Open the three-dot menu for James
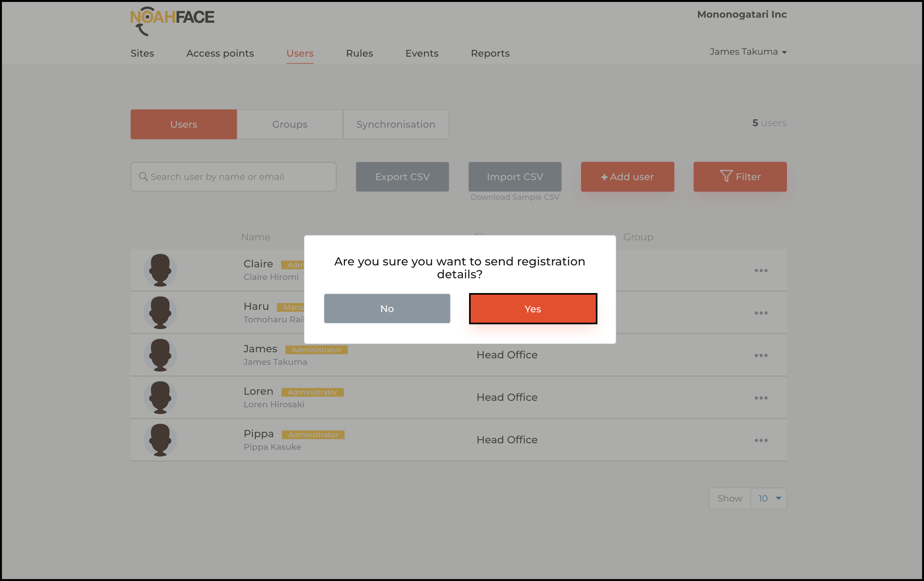The height and width of the screenshot is (581, 924). click(x=761, y=355)
